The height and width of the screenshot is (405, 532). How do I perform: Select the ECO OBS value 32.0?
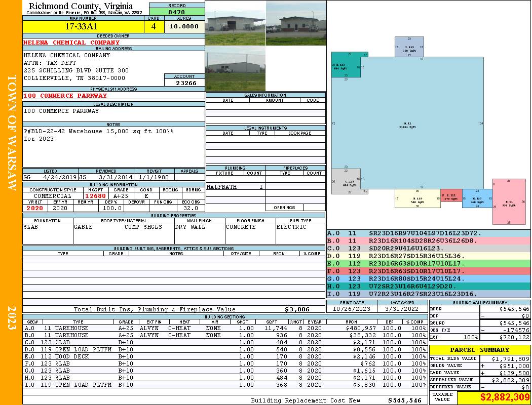click(191, 208)
